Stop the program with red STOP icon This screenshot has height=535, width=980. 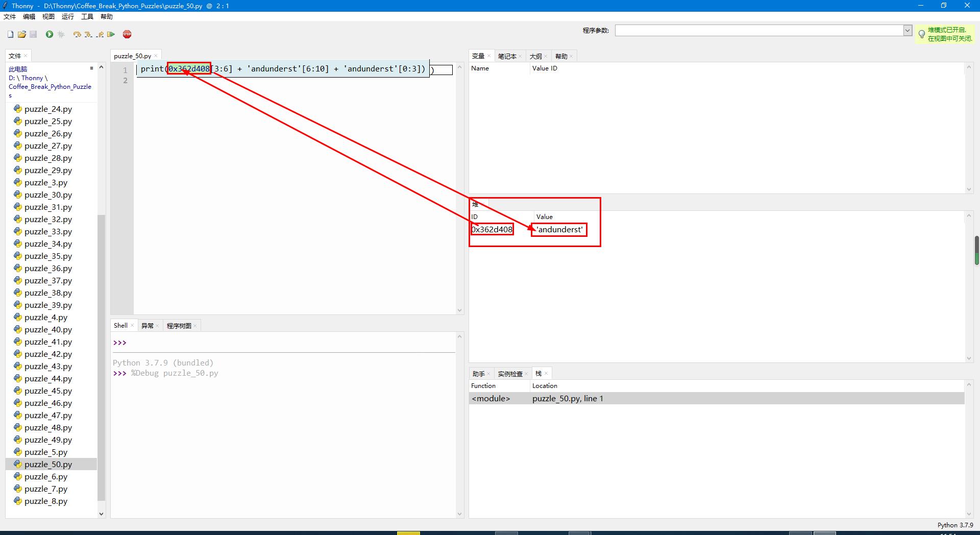point(127,34)
